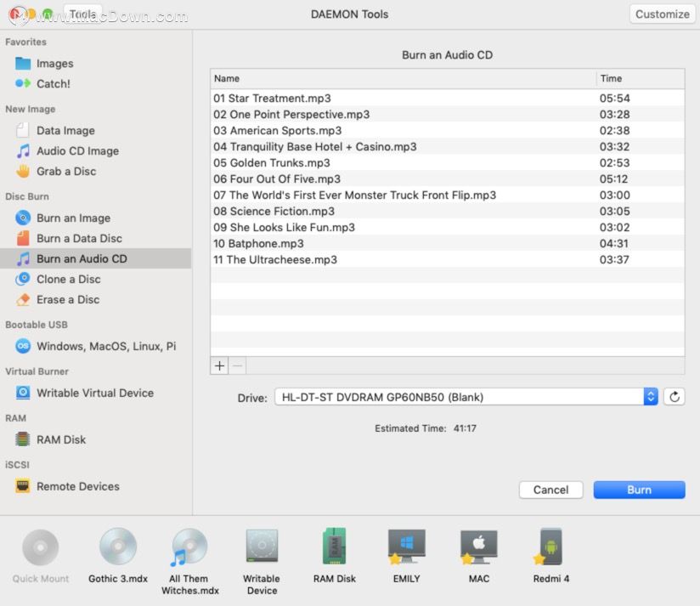Sort tracks by the Name column header
The height and width of the screenshot is (606, 700).
[404, 78]
